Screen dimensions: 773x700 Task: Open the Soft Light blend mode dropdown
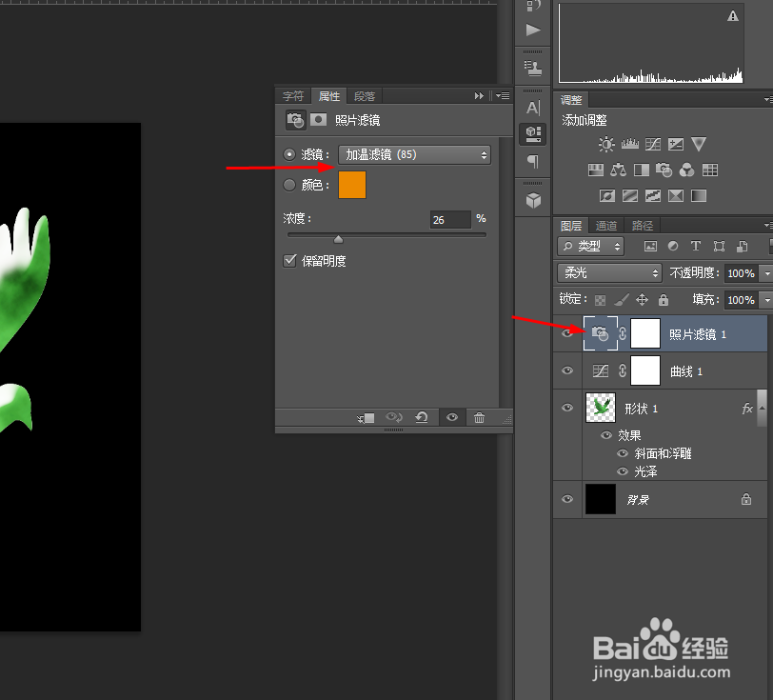point(609,272)
